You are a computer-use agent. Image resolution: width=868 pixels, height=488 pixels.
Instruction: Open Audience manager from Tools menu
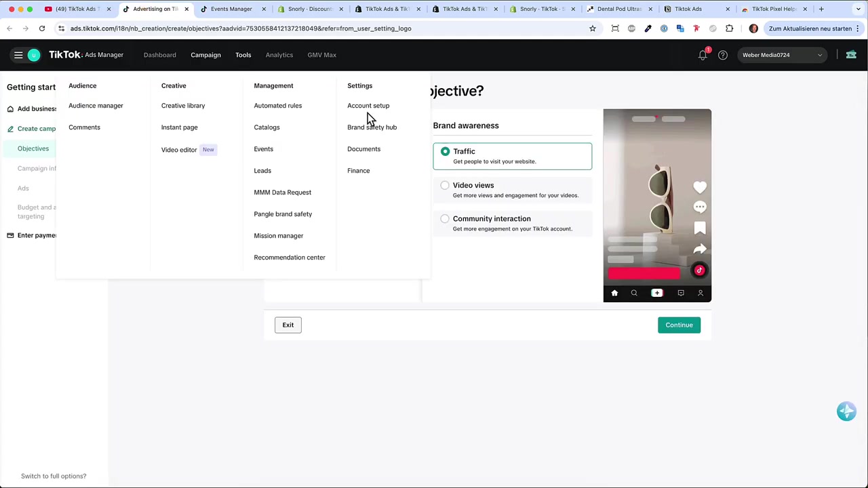click(x=96, y=106)
